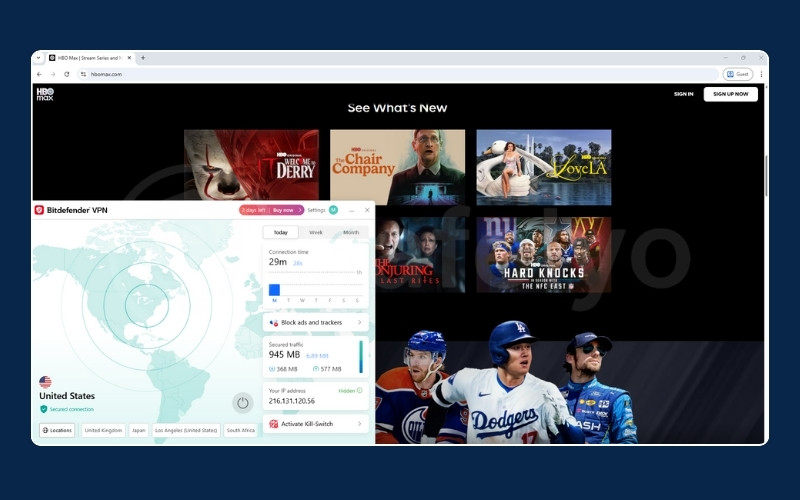
Task: Click the info icon next to Hidden
Action: click(360, 391)
